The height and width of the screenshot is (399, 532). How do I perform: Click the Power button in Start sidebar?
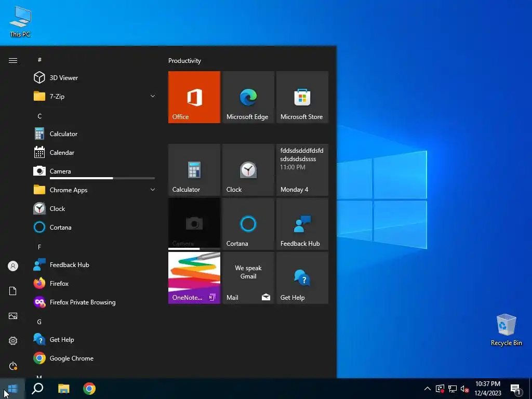click(13, 366)
